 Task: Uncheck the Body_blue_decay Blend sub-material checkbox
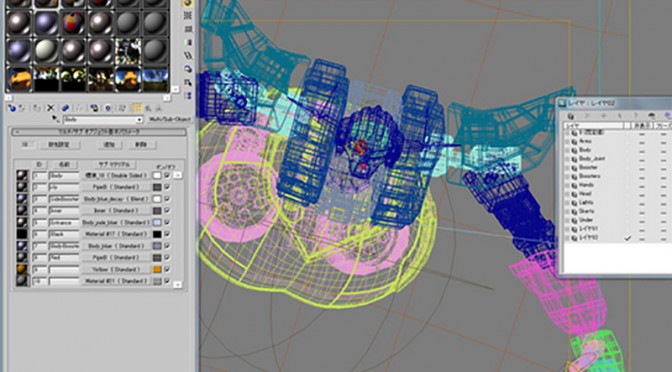167,199
